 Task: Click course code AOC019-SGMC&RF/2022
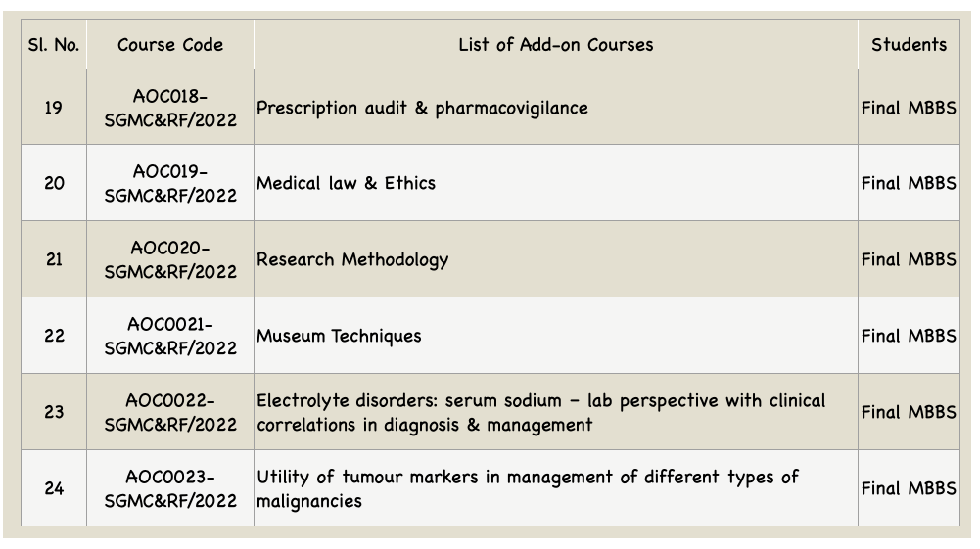[170, 183]
